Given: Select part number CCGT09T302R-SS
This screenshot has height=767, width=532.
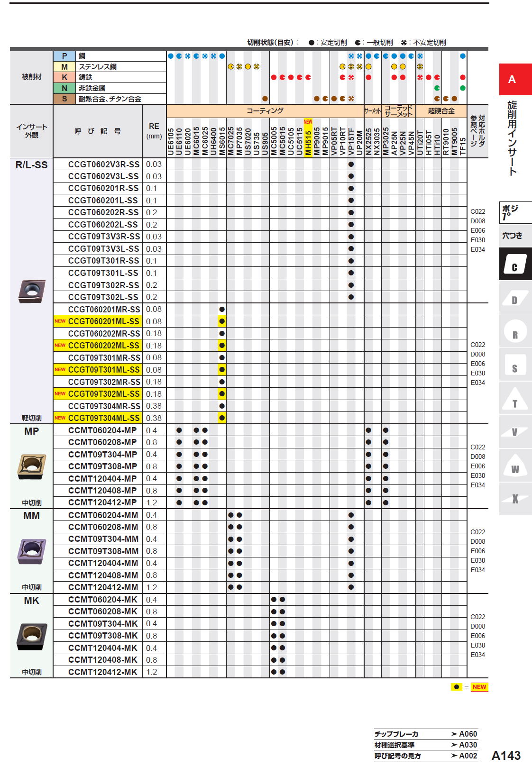Looking at the screenshot, I should point(104,285).
